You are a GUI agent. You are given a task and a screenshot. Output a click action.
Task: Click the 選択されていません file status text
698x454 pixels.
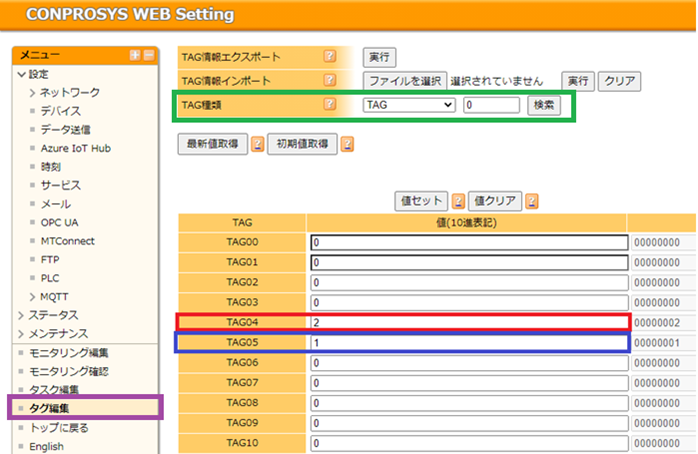coord(497,81)
